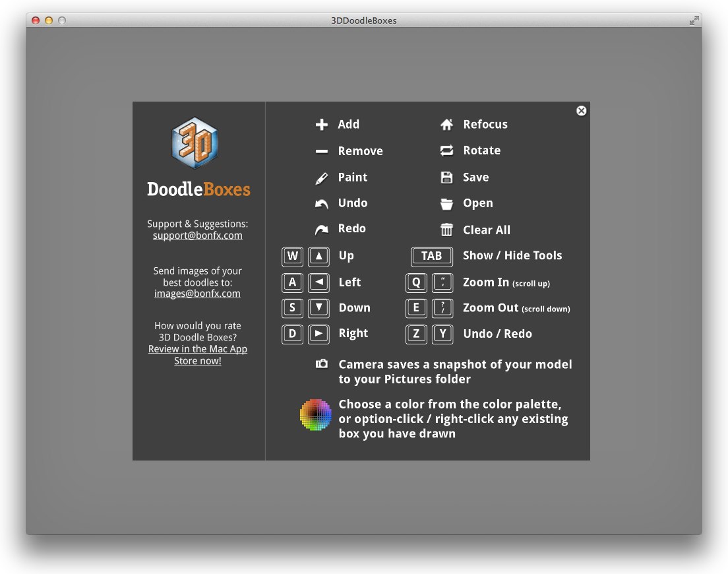Viewport: 728px width, 574px height.
Task: Click the right arrow key icon
Action: [x=319, y=334]
